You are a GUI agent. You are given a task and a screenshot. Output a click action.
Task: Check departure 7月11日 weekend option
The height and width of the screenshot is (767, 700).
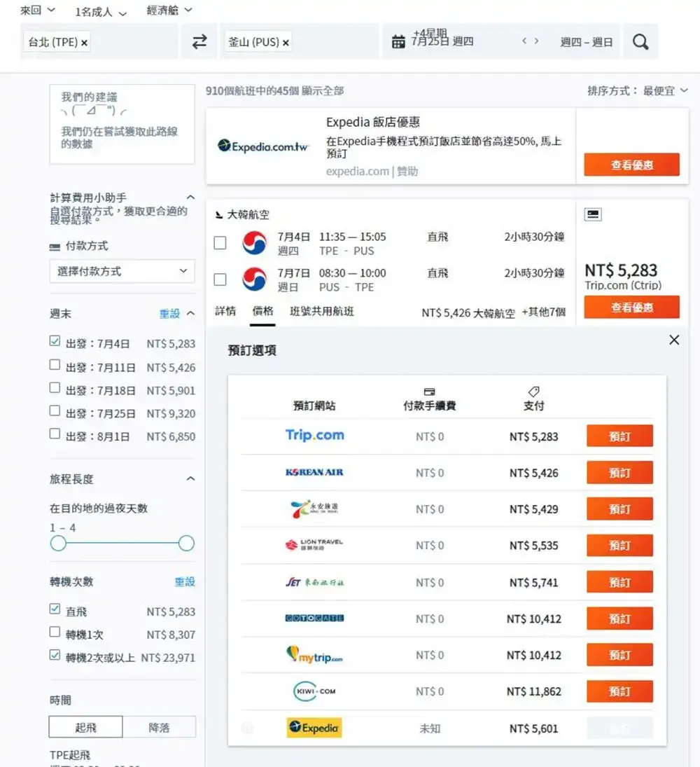click(x=55, y=364)
